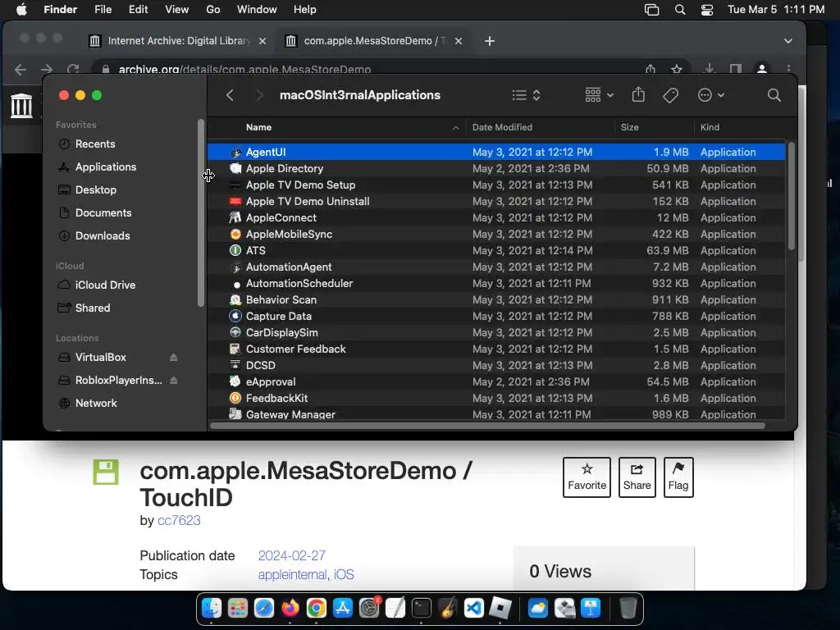Eject the RobloxPlayerIns... volume

pos(173,381)
